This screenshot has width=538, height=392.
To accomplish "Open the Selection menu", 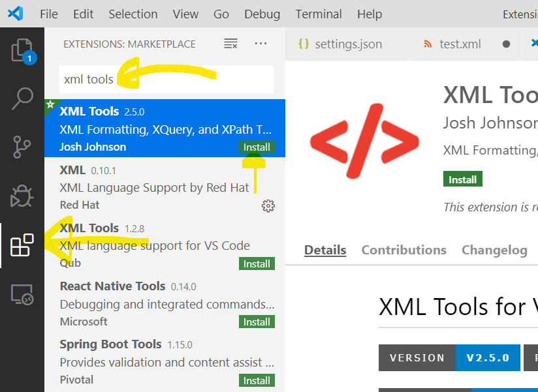I will point(133,14).
